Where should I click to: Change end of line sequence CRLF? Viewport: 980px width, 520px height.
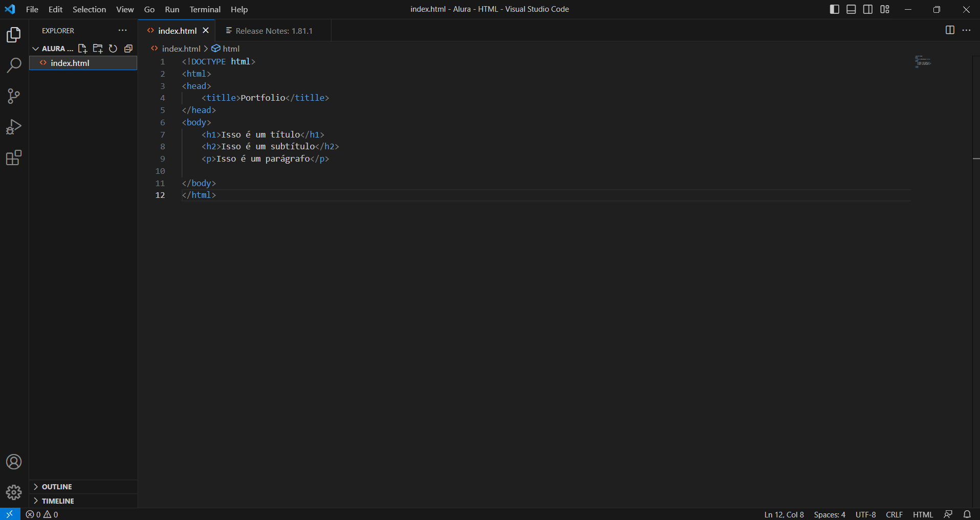pyautogui.click(x=894, y=514)
